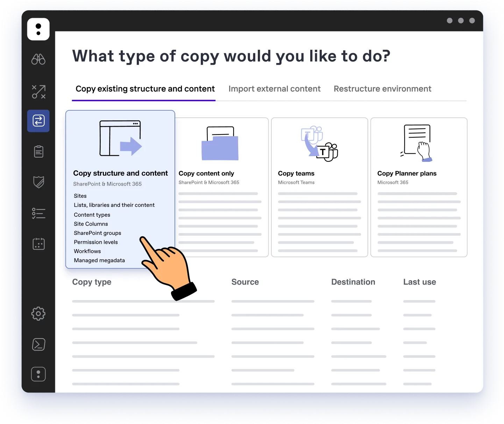The width and height of the screenshot is (504, 424).
Task: Click the bottom sidebar two-dot square icon
Action: (x=38, y=374)
